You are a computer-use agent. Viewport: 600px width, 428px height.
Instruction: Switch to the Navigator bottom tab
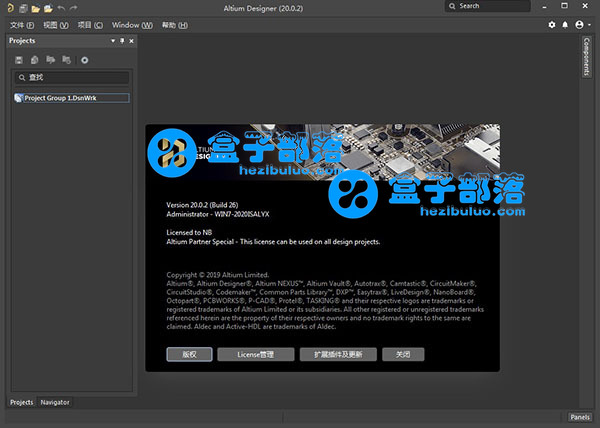(x=55, y=402)
